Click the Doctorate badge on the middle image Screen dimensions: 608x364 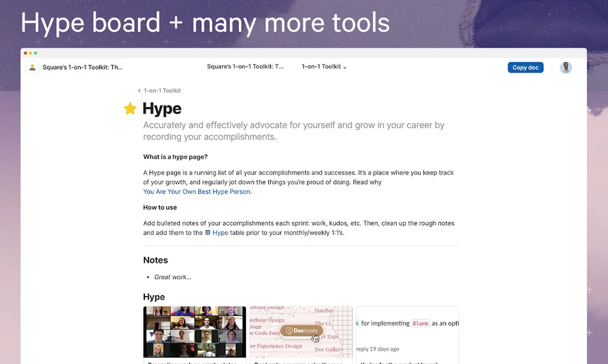[301, 330]
